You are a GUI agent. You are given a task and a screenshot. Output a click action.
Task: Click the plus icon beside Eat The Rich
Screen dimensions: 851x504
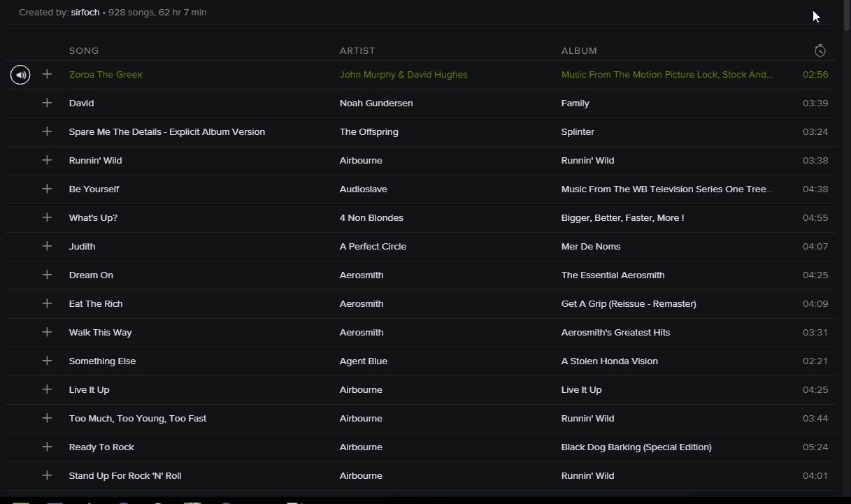pyautogui.click(x=47, y=303)
